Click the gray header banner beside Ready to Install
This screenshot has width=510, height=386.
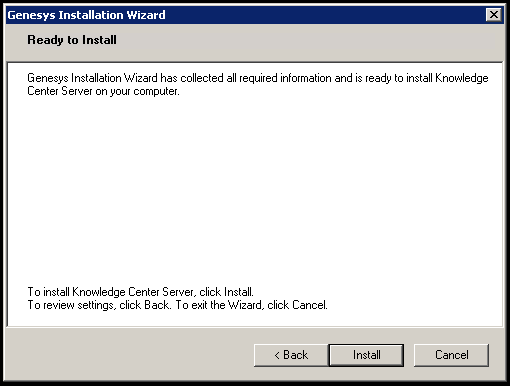[x=310, y=42]
